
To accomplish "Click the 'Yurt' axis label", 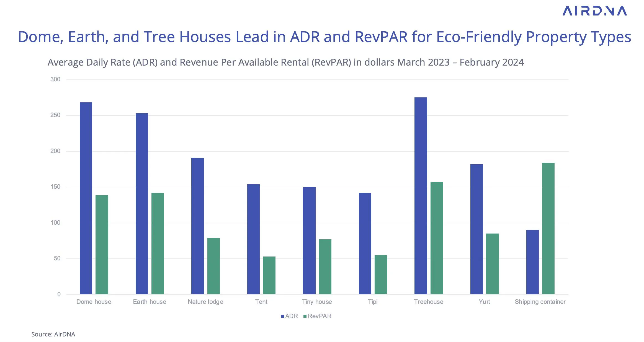I will pos(484,302).
